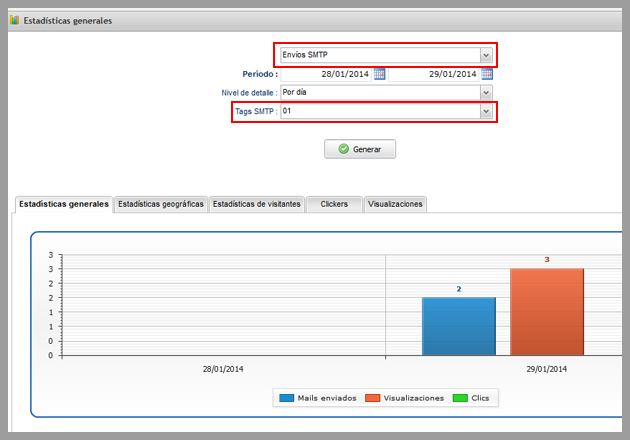
Task: Click the bar chart icon beside Estadísticas generales title
Action: tap(14, 20)
